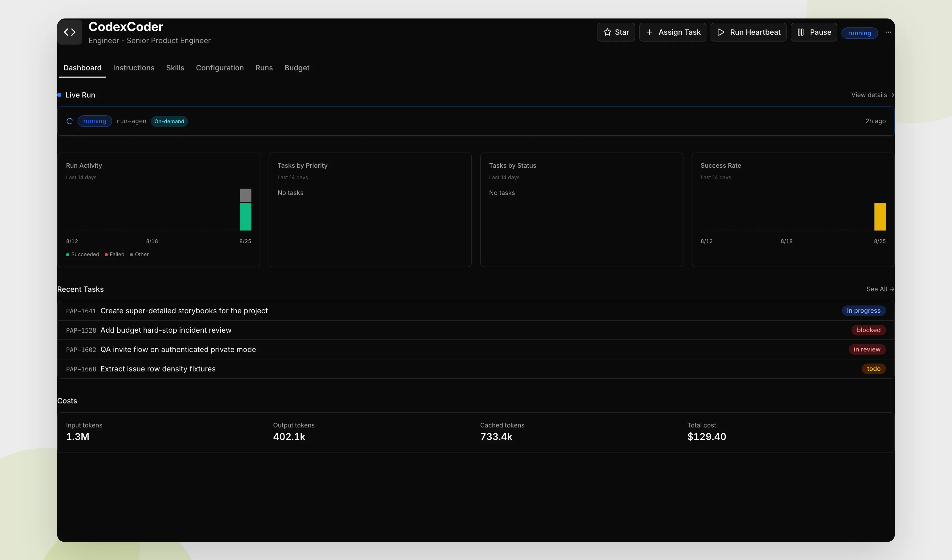Click the running badge in the live run row
The image size is (952, 560).
click(x=94, y=121)
